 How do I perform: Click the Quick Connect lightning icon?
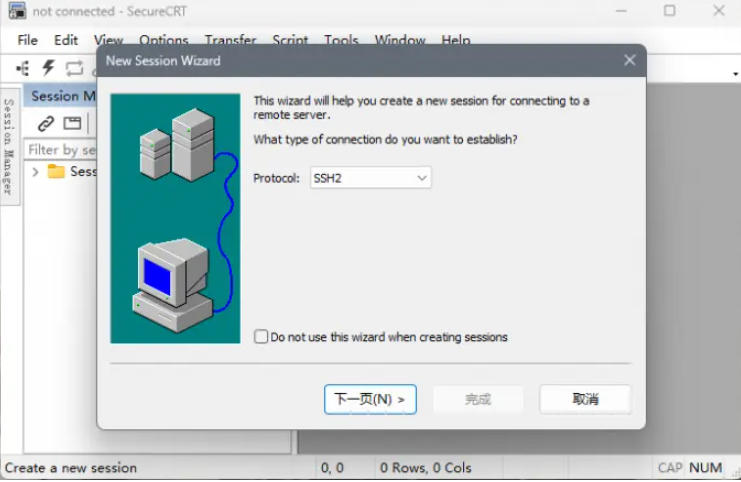click(48, 68)
